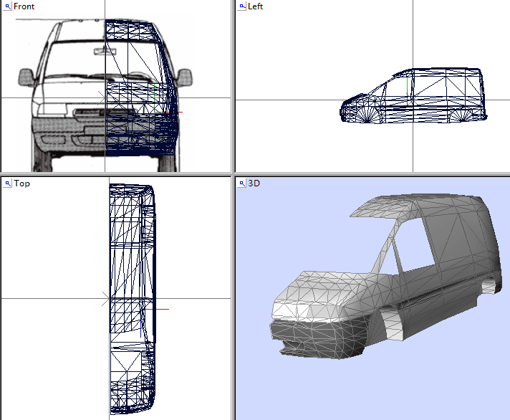
Task: Click the 3D viewport title label
Action: coord(254,183)
